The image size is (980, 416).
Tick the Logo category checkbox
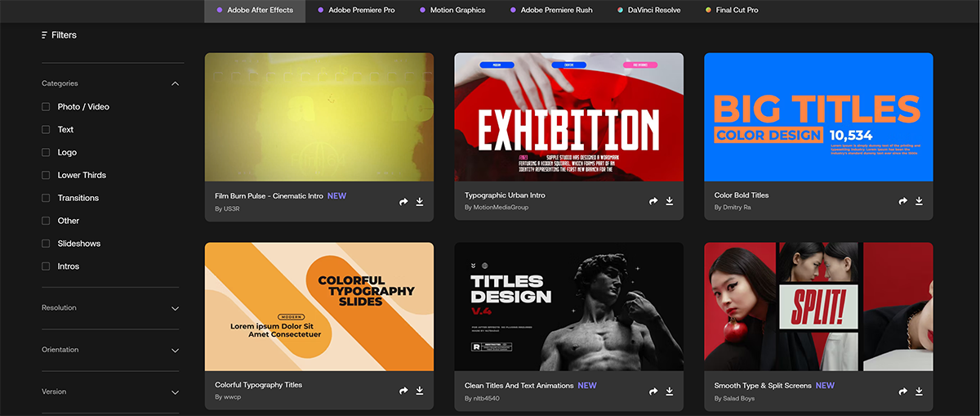[46, 152]
